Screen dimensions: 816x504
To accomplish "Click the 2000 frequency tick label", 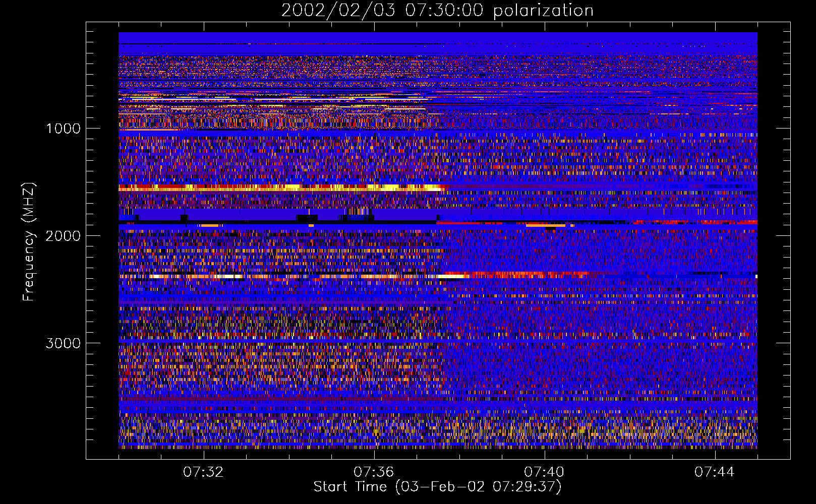I will tap(63, 236).
